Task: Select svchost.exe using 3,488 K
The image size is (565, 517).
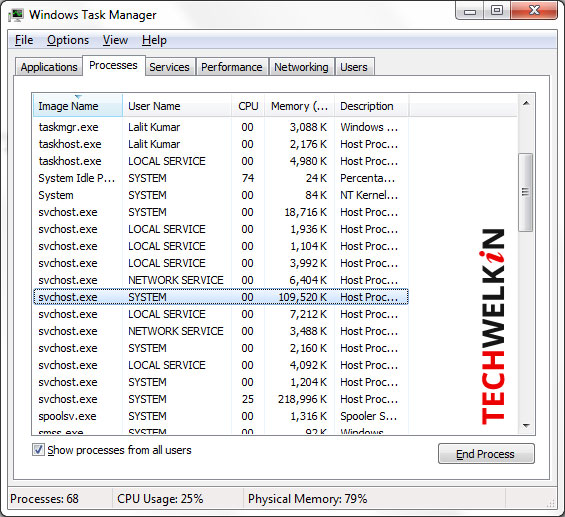Action: click(x=221, y=331)
